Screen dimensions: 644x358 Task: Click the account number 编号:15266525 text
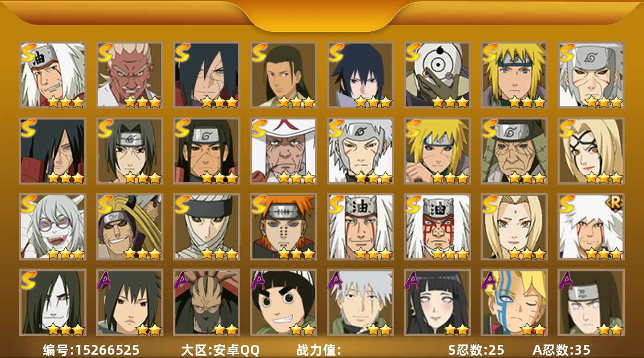91,350
